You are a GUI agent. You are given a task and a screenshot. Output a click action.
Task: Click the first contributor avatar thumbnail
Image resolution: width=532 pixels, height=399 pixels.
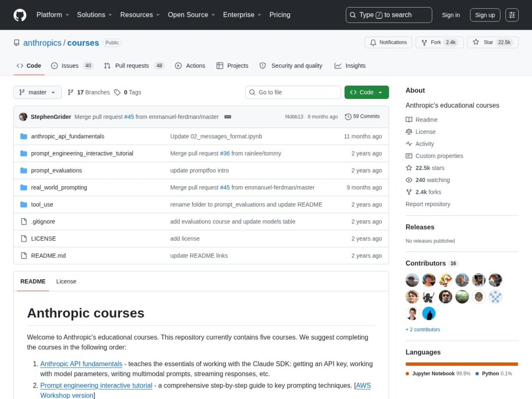412,280
